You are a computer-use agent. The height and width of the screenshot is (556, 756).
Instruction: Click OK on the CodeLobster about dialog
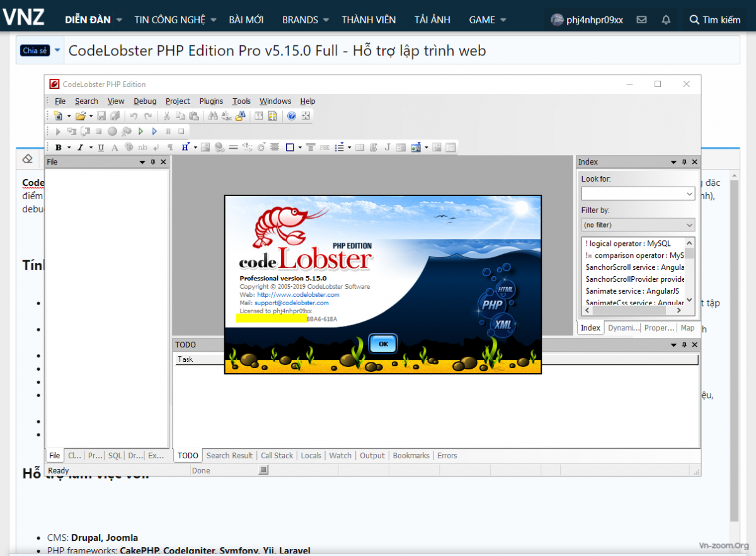383,344
